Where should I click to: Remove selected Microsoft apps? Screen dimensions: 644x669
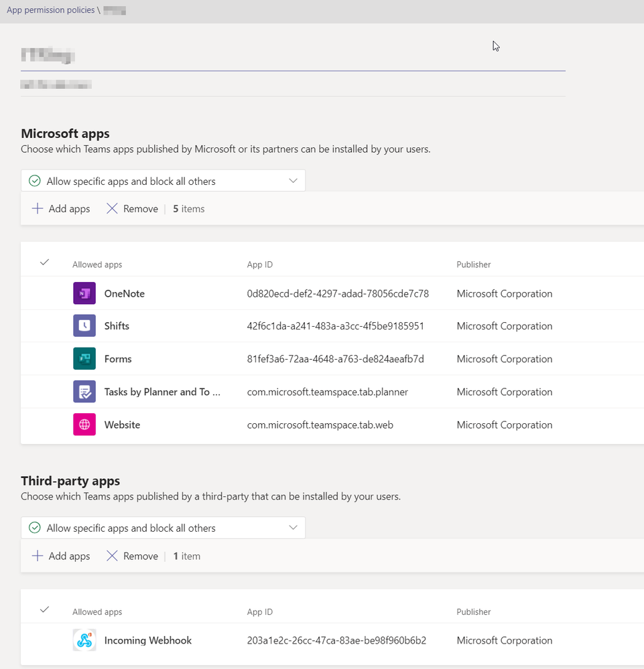pos(133,209)
